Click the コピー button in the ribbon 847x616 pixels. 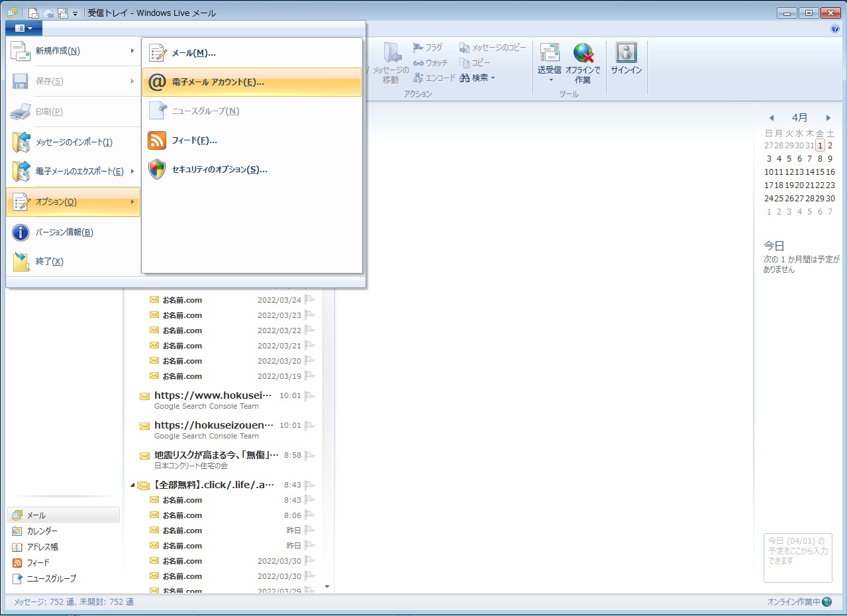[475, 63]
